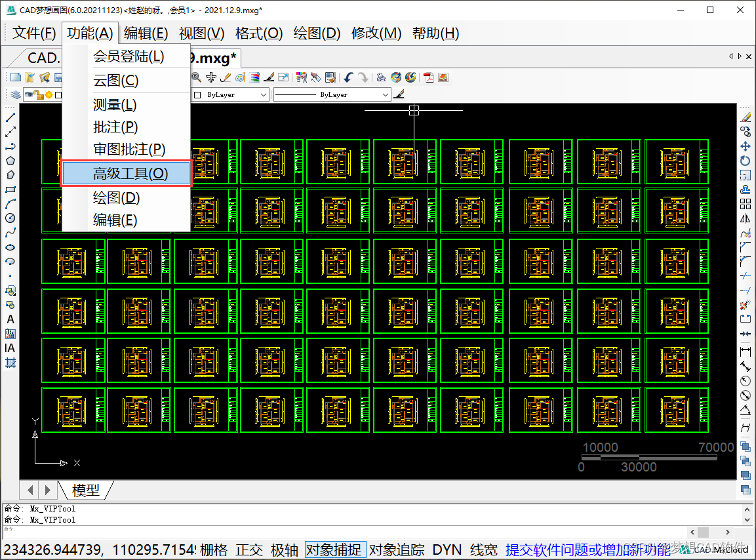Select 批注(P) menu entry
This screenshot has height=560, width=756.
(x=127, y=127)
